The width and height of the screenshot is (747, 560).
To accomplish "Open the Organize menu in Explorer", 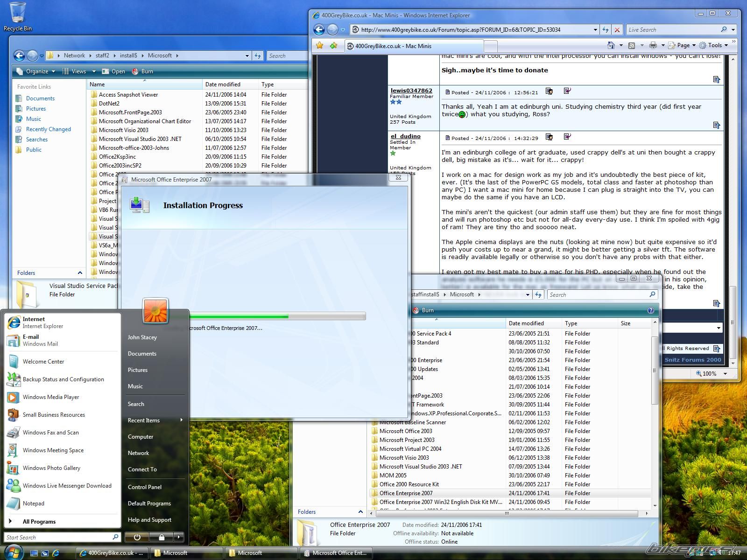I will [x=36, y=71].
